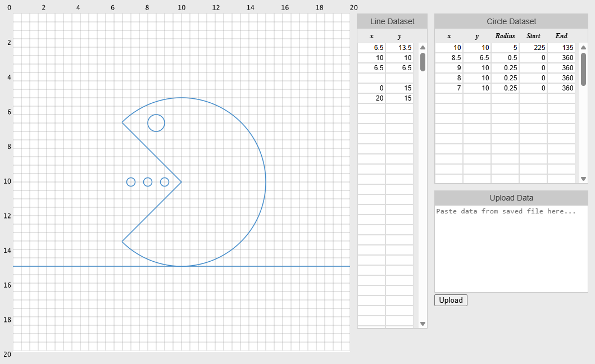Image resolution: width=595 pixels, height=364 pixels.
Task: Click the horizontal line at y 15
Action: coord(181,266)
